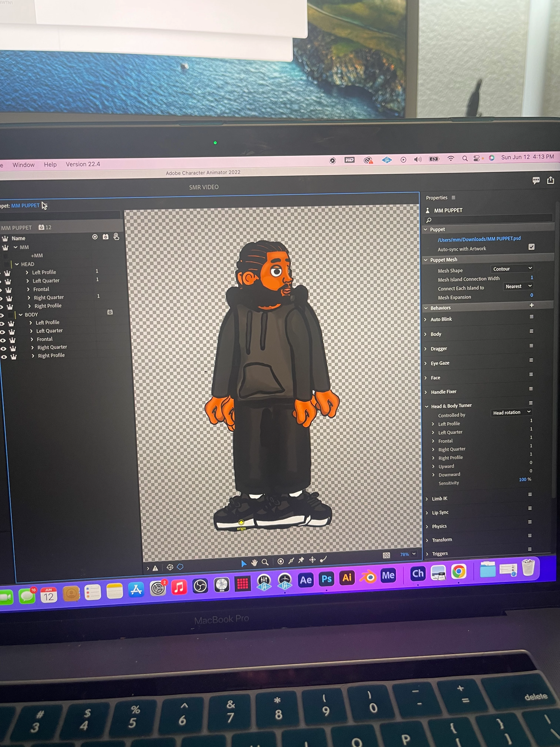Uncheck Auto-sync with Artwork
Image resolution: width=560 pixels, height=747 pixels.
[x=531, y=247]
